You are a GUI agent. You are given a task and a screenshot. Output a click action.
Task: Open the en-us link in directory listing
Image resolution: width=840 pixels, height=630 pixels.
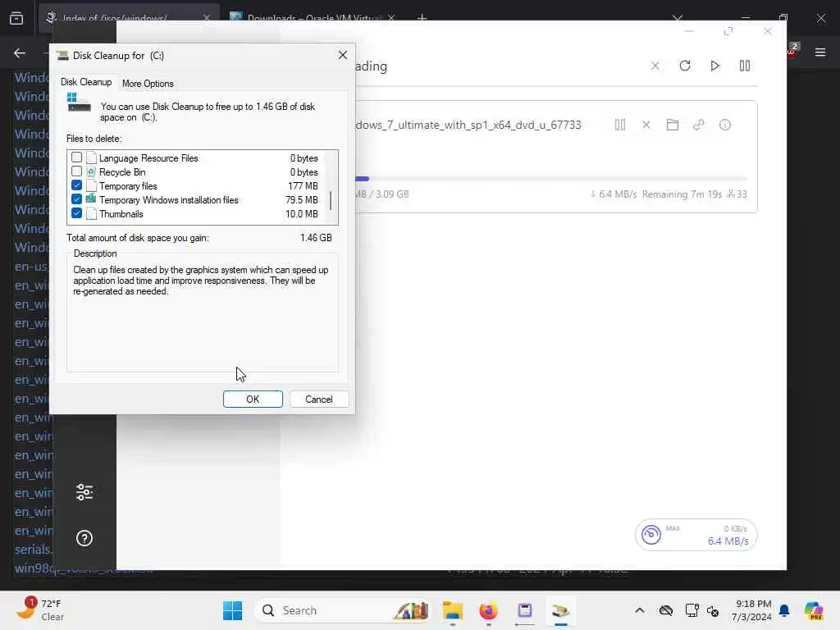pos(31,267)
